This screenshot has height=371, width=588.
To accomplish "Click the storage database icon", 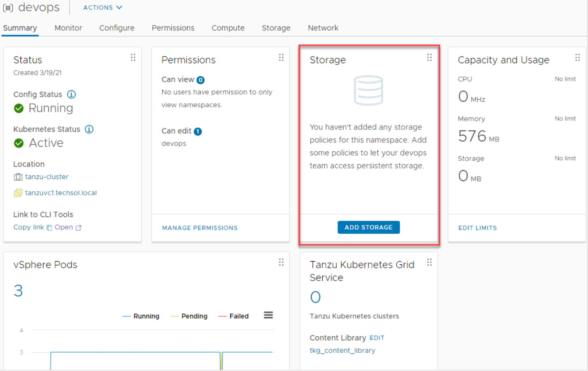I will pos(369,90).
